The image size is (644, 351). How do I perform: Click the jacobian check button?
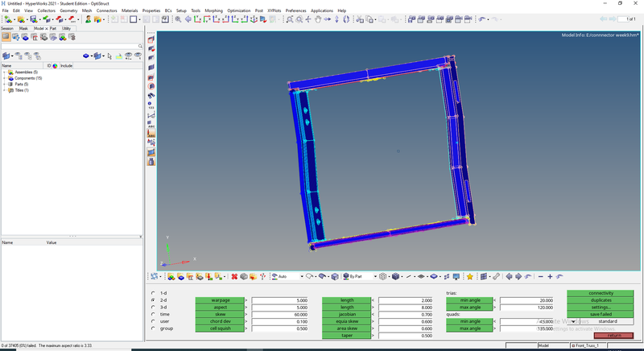(x=347, y=314)
